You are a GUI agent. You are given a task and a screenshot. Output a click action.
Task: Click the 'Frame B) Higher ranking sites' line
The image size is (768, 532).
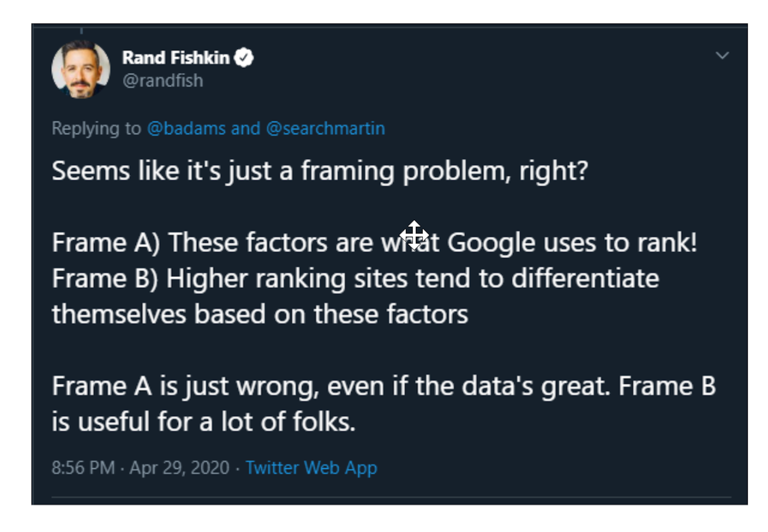tap(355, 278)
